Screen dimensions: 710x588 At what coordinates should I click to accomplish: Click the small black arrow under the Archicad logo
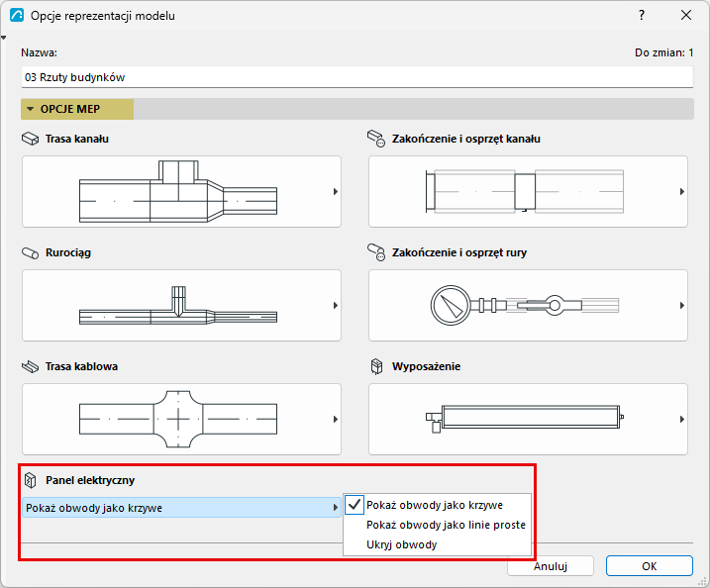coord(4,38)
